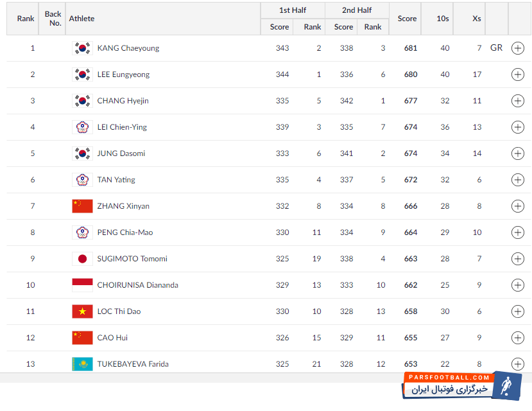Click South Korea flag next to KANG Chaeyoung
The height and width of the screenshot is (411, 532).
click(x=82, y=48)
